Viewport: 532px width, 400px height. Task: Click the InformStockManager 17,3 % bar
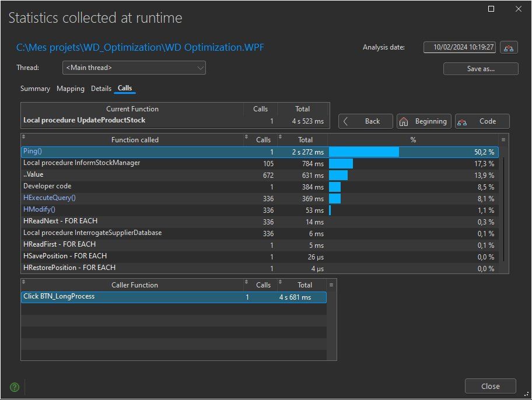[x=341, y=163]
